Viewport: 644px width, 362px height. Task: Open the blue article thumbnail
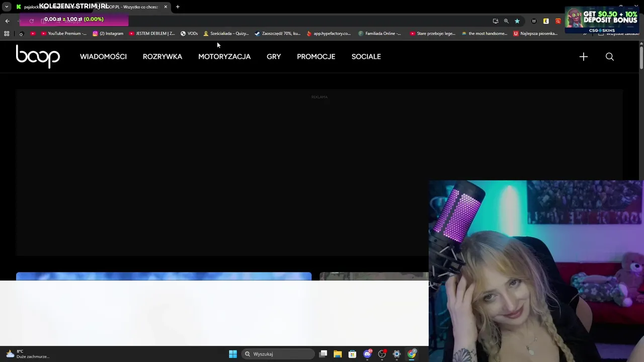[164, 276]
